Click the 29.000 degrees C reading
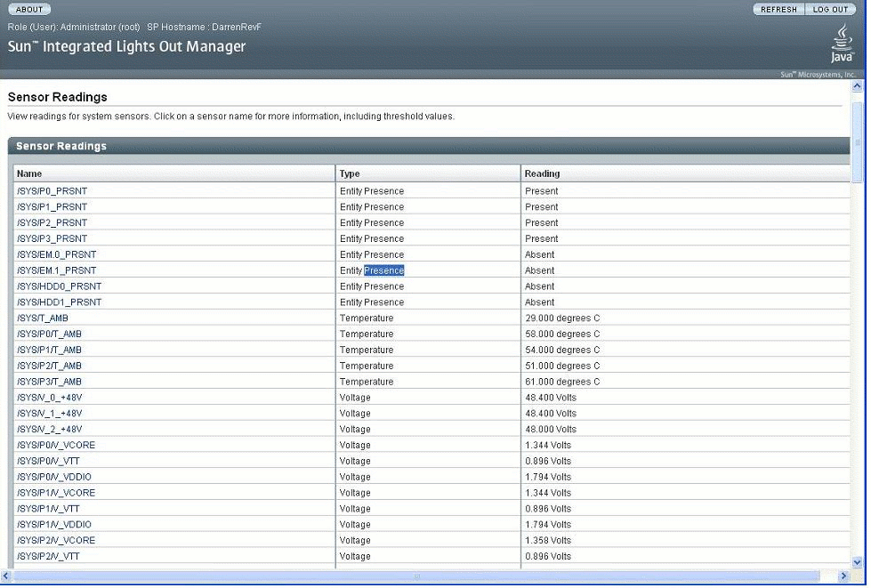 point(562,318)
